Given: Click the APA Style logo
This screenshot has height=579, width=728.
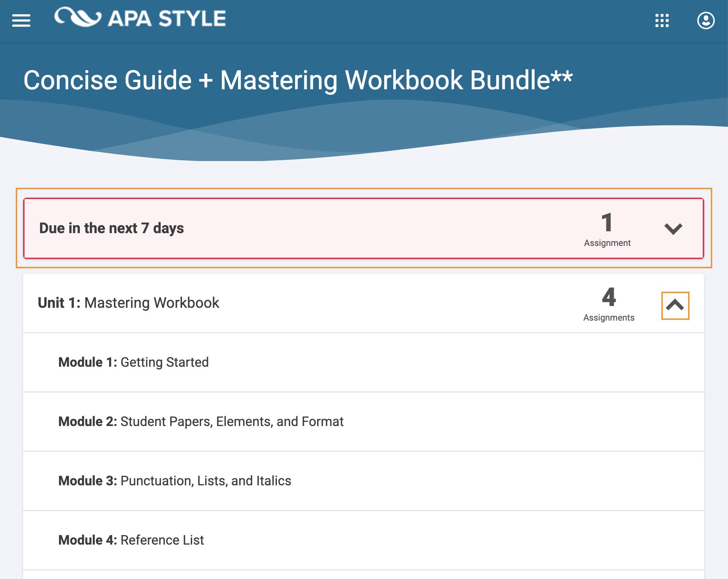Looking at the screenshot, I should click(x=140, y=18).
